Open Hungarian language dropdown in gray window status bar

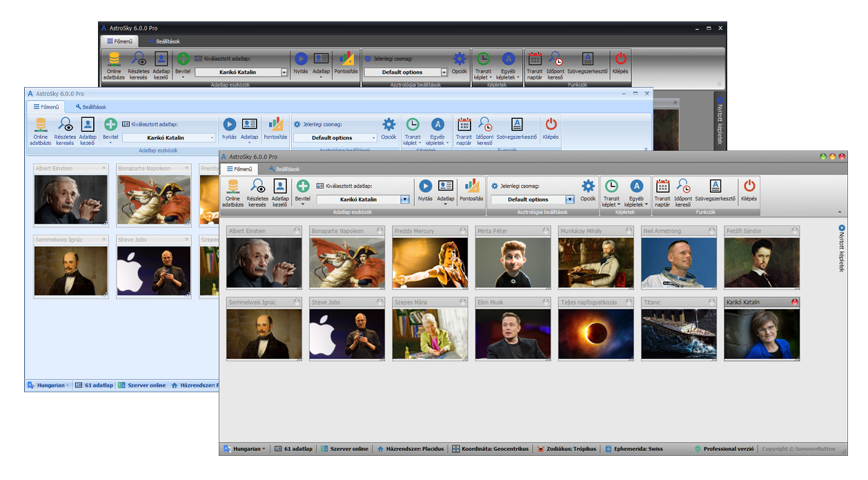point(244,449)
